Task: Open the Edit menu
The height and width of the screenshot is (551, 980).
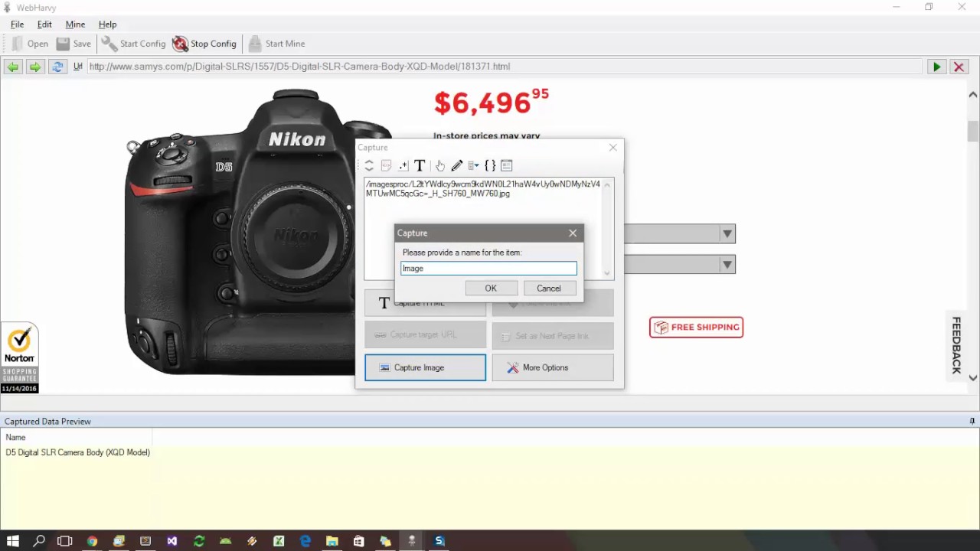Action: tap(44, 24)
